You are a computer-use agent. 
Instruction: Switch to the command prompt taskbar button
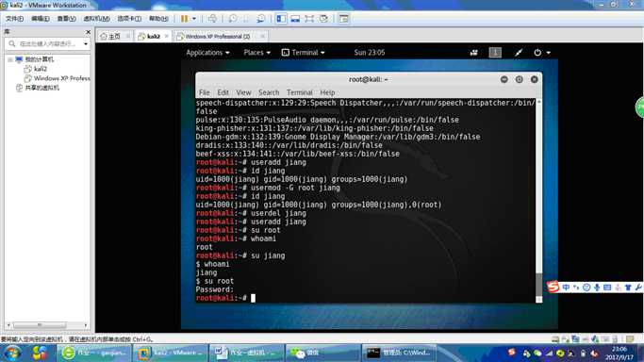tap(399, 353)
